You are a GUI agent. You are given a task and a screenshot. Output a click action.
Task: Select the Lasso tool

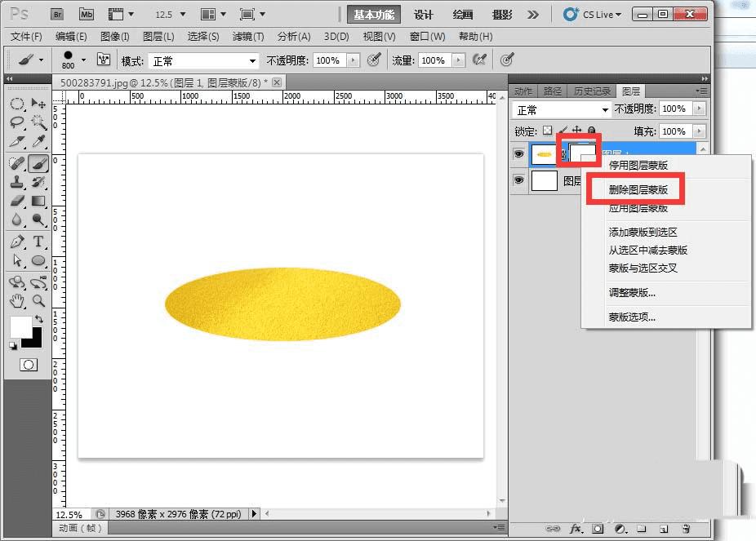click(x=17, y=122)
